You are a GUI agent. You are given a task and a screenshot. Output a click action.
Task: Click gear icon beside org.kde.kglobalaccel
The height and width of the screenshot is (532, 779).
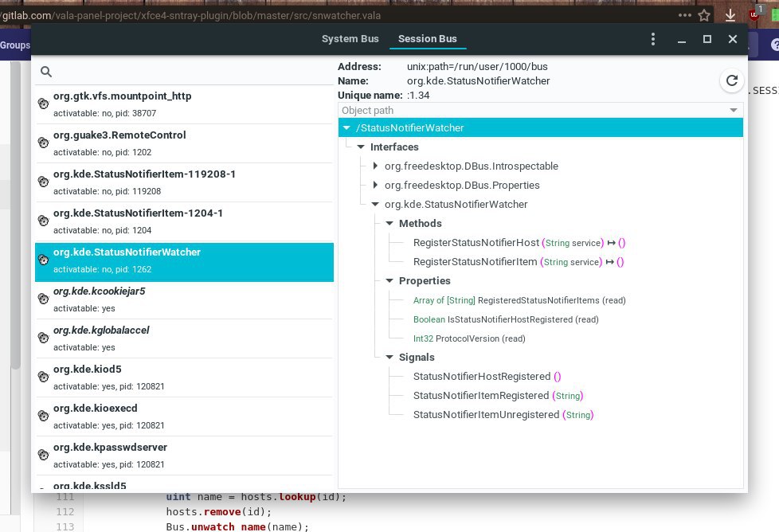click(44, 338)
